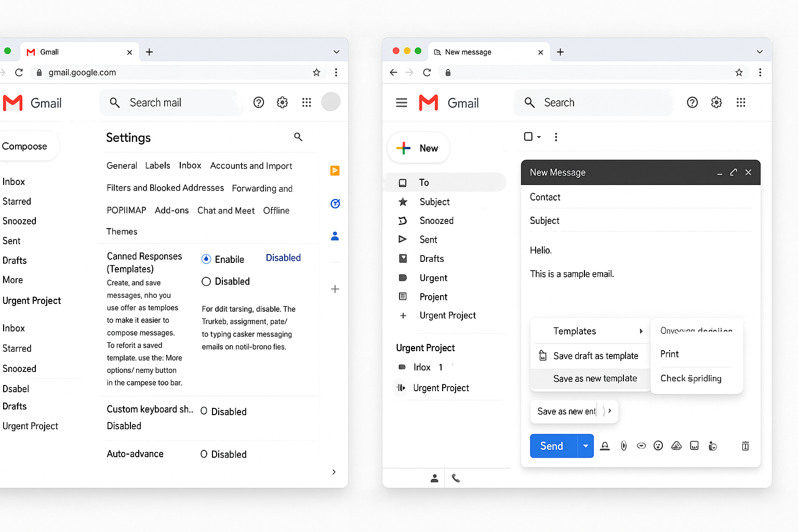Image resolution: width=798 pixels, height=532 pixels.
Task: Insert files using Drive icon
Action: coord(676,446)
